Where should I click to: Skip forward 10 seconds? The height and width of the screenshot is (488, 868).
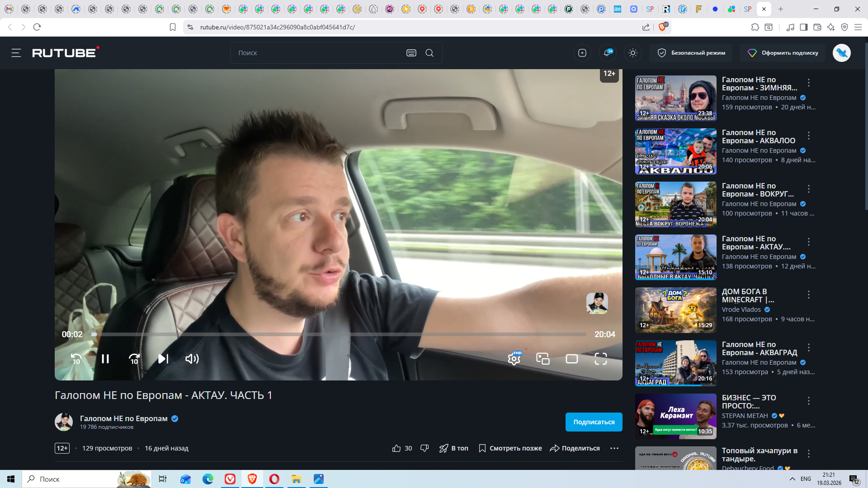(134, 359)
